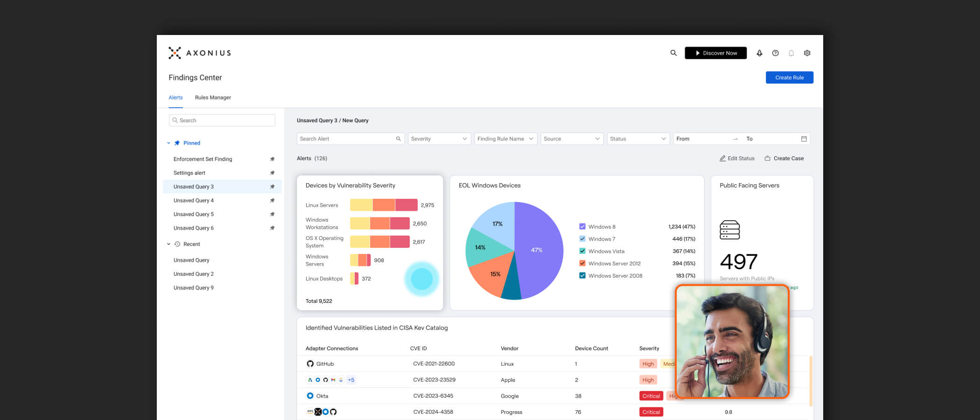Image resolution: width=980 pixels, height=420 pixels.
Task: Click the Create Rule button
Action: (789, 77)
